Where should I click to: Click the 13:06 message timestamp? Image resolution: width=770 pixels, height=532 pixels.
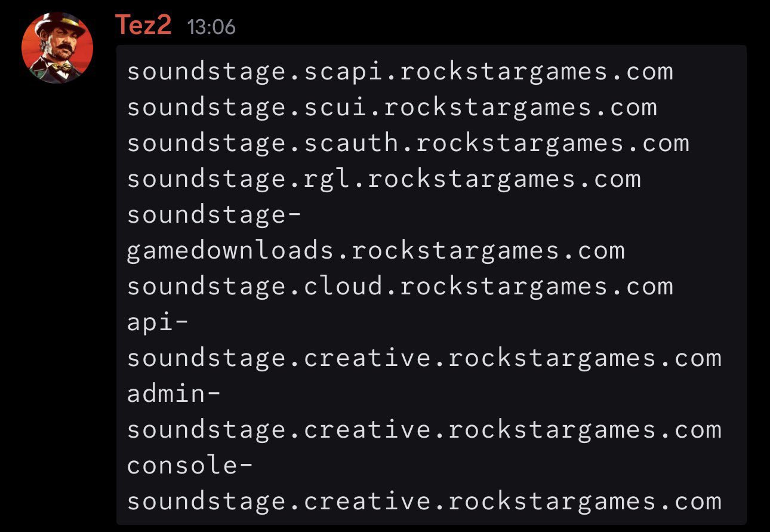211,27
